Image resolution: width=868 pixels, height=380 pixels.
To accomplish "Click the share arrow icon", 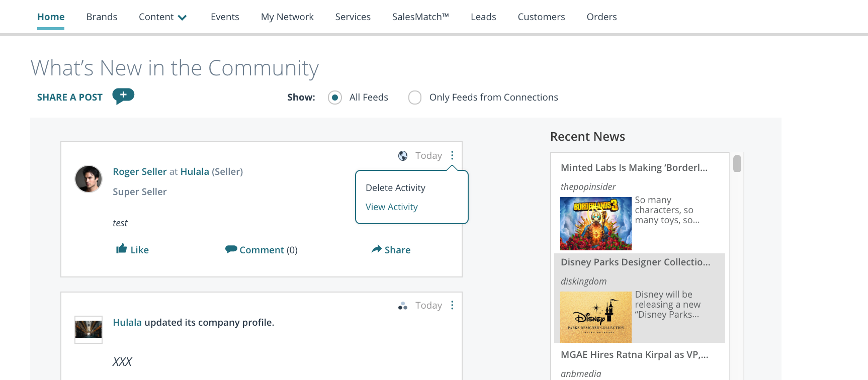I will tap(377, 249).
